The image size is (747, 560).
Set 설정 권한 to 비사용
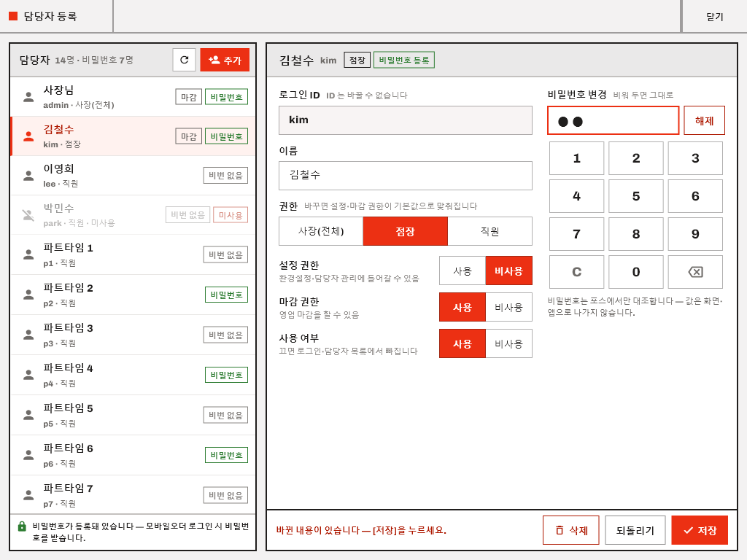tap(508, 271)
